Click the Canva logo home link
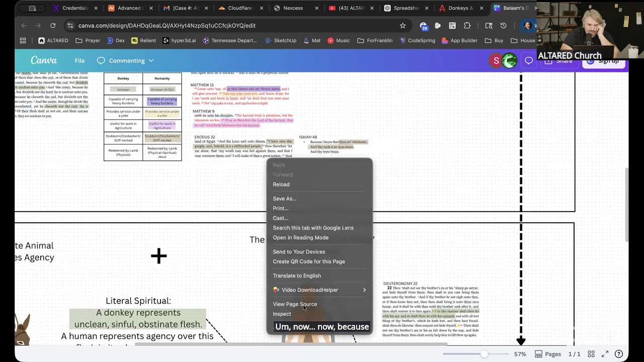 point(44,60)
